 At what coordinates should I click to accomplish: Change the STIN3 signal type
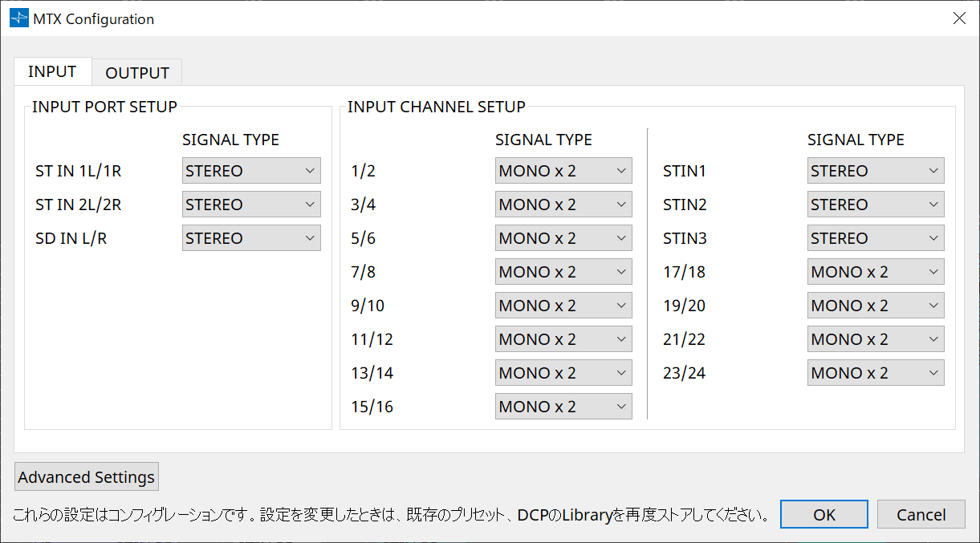(875, 237)
